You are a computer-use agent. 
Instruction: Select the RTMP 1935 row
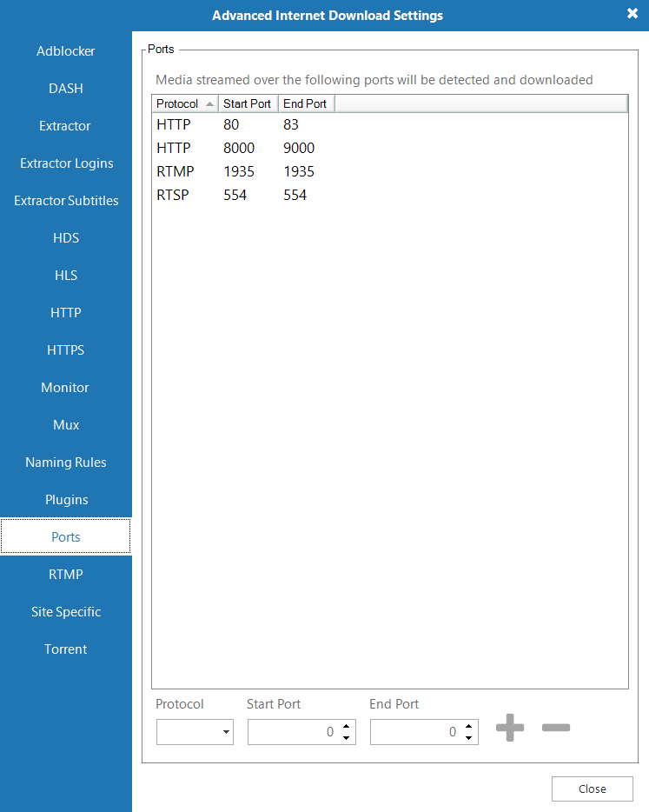click(x=390, y=171)
